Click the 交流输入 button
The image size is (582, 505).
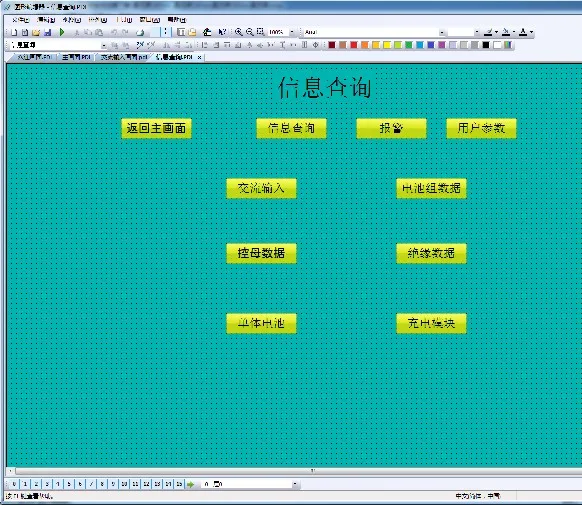261,188
